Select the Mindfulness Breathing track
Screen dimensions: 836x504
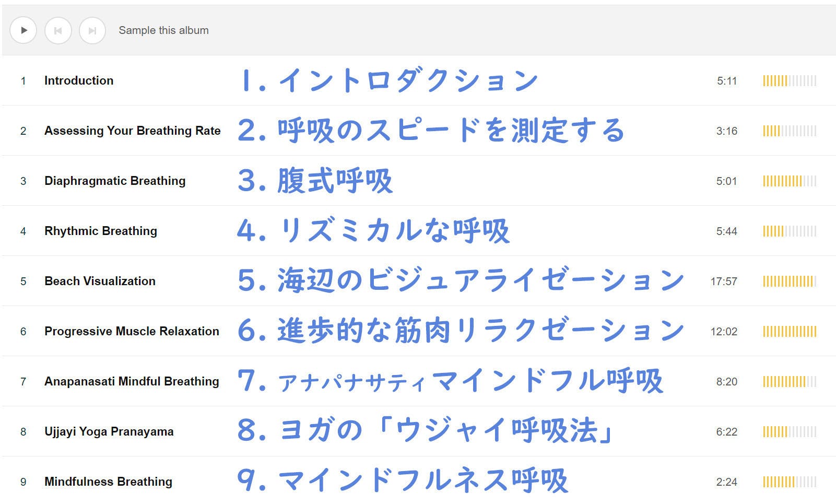(108, 482)
